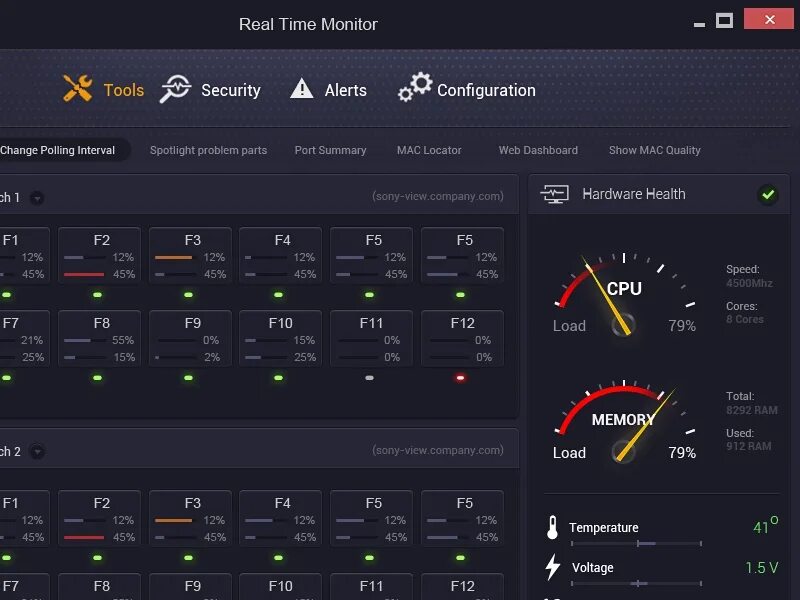Screen dimensions: 800x600
Task: Click the CPU 79% load value
Action: [x=682, y=326]
